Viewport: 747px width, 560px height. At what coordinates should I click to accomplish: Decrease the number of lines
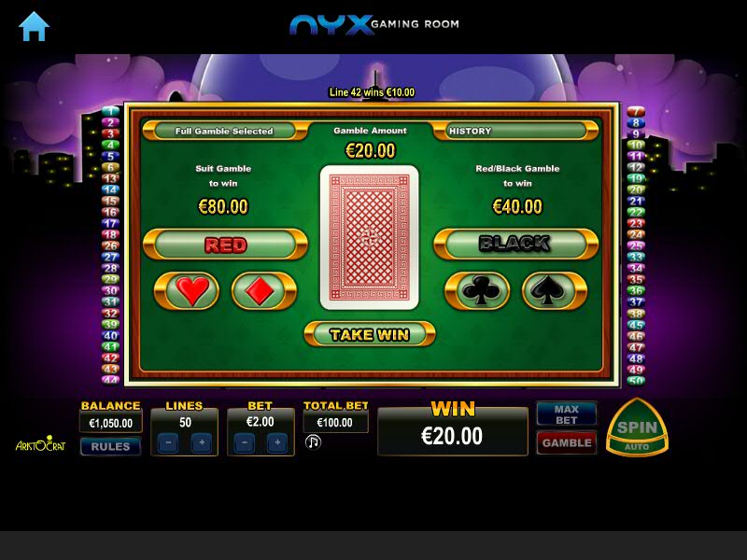click(x=169, y=442)
